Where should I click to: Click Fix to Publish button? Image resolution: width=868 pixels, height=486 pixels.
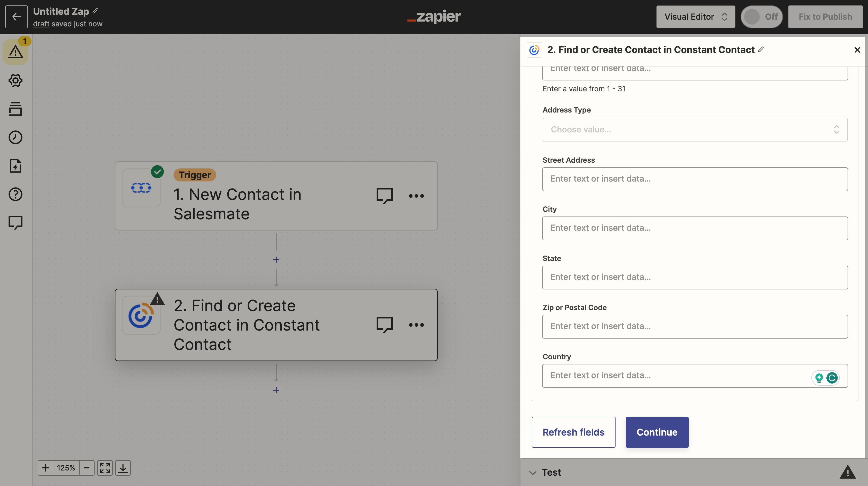(x=825, y=17)
